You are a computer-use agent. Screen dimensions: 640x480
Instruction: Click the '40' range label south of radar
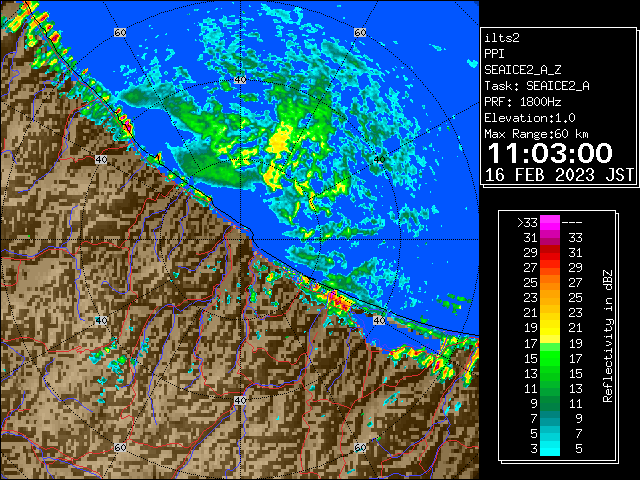pyautogui.click(x=240, y=400)
